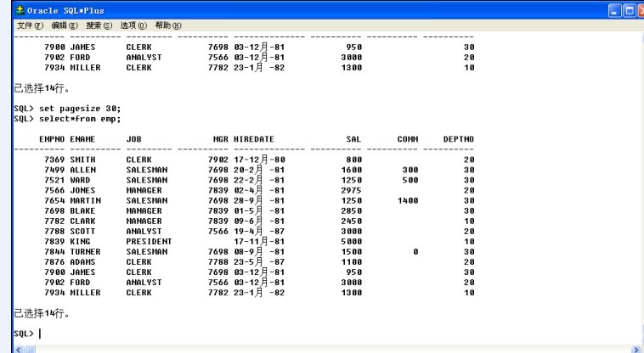Click the JOB column header
This screenshot has height=353, width=644.
134,139
